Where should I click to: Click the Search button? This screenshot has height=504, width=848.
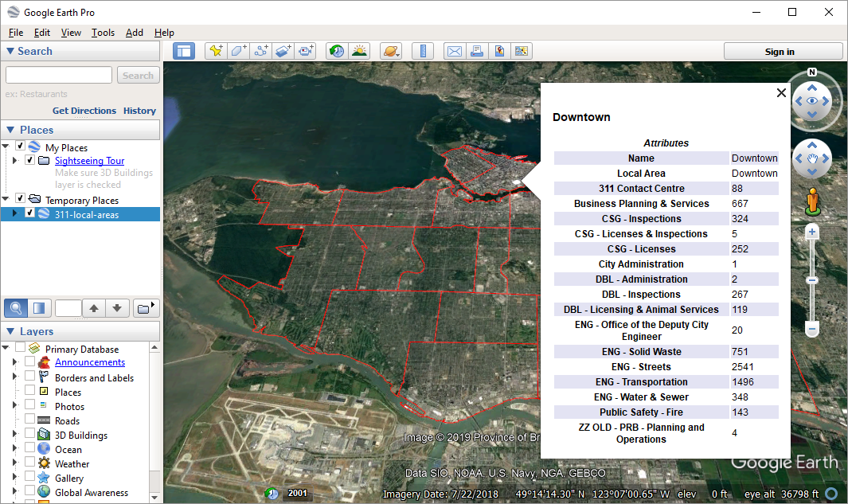138,75
